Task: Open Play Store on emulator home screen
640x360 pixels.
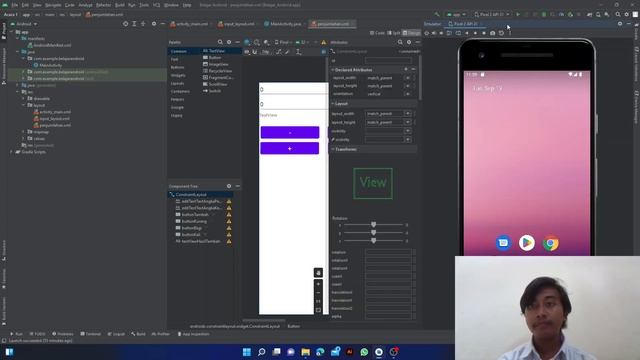Action: pos(527,243)
